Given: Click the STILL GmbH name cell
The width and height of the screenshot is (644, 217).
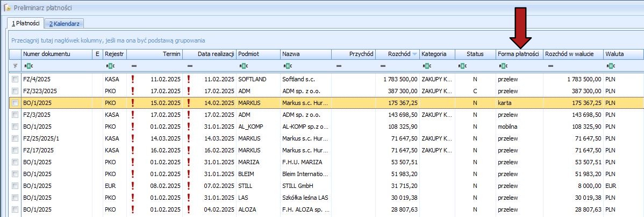Looking at the screenshot, I should 305,186.
